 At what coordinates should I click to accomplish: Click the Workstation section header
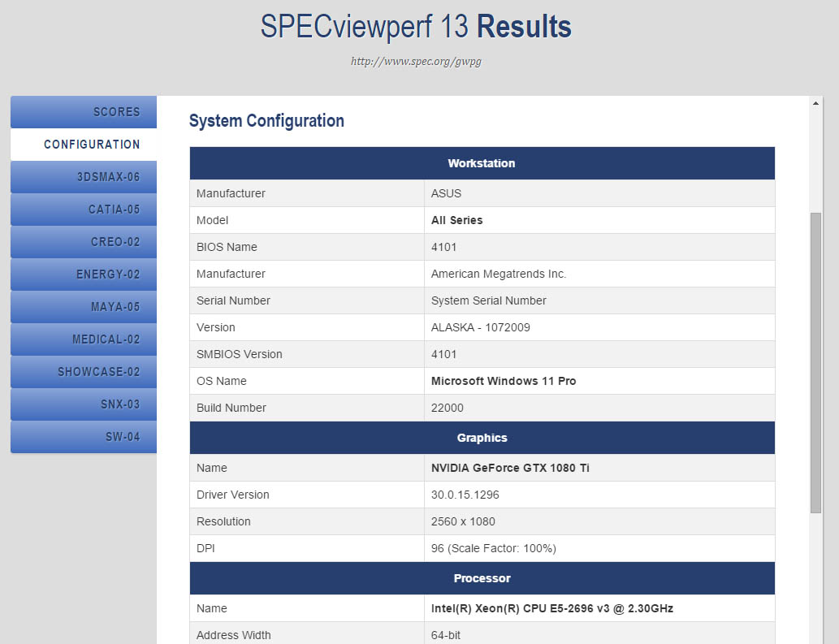(x=482, y=163)
